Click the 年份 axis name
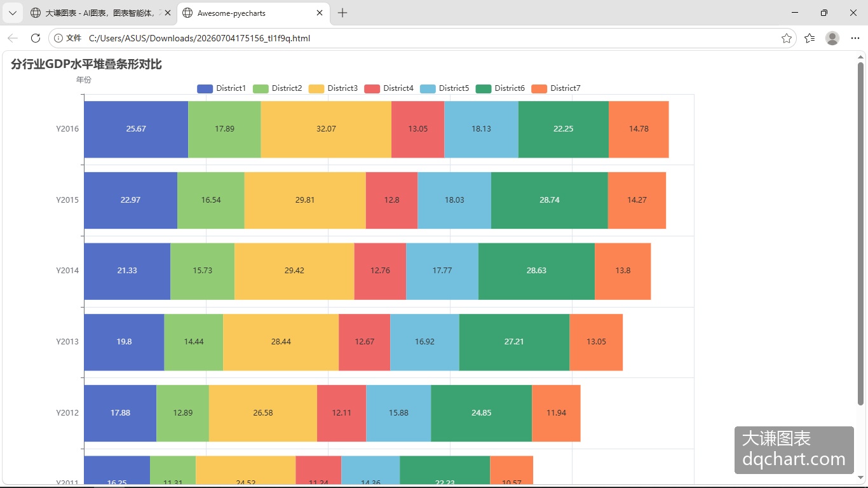This screenshot has width=868, height=488. 84,80
